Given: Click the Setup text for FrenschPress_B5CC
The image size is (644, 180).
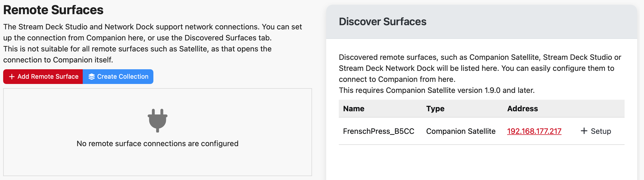Looking at the screenshot, I should [x=601, y=131].
